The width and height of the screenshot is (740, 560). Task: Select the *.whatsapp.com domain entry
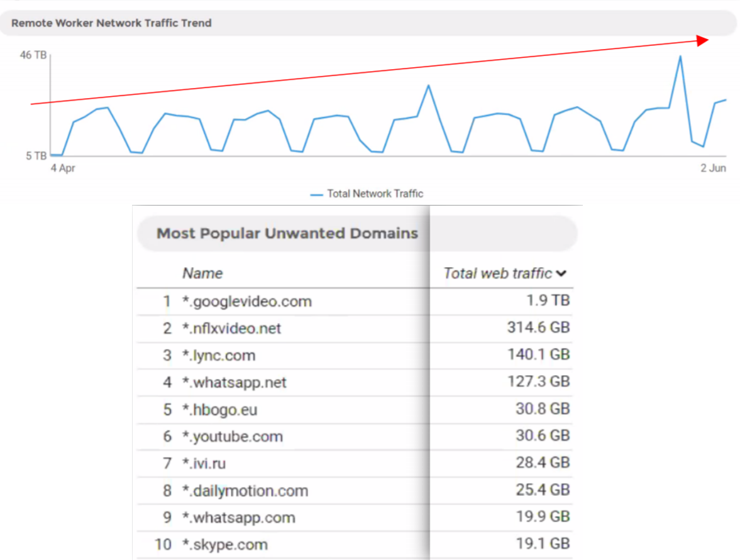[x=238, y=518]
